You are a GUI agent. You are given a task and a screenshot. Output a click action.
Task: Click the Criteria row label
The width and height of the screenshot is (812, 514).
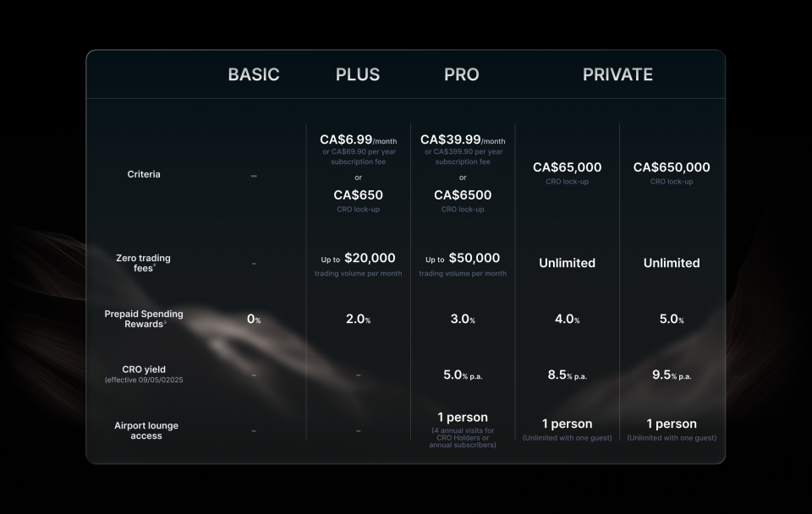coord(144,174)
